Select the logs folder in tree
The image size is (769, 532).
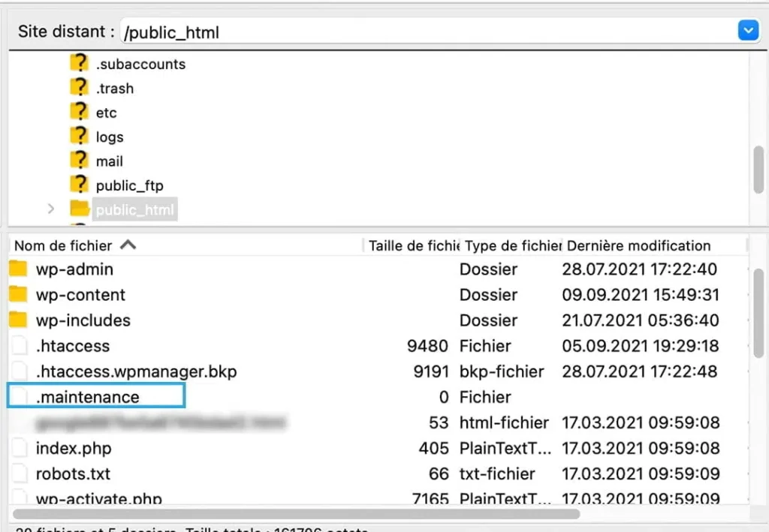coord(110,137)
